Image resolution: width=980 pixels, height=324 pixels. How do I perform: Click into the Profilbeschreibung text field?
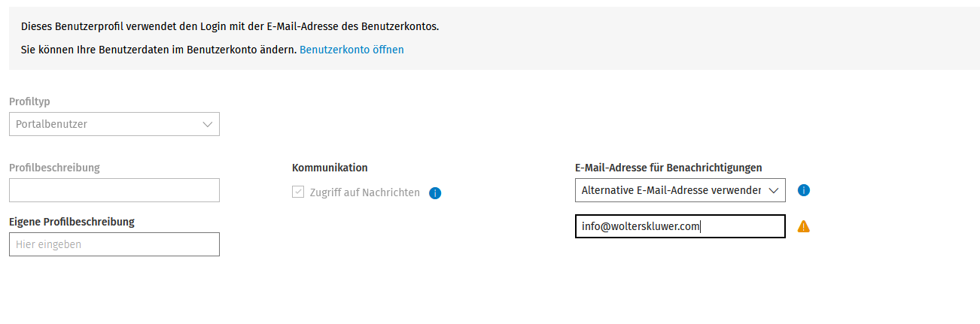click(x=114, y=190)
